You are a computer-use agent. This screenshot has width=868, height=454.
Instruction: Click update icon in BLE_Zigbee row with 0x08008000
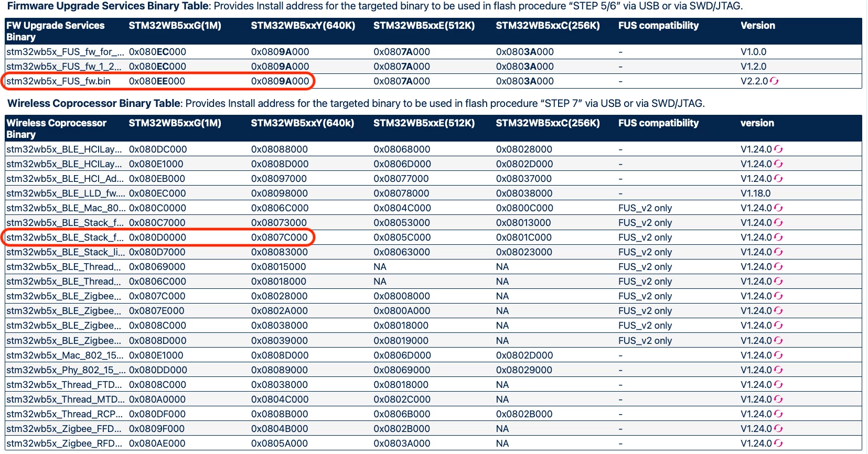click(778, 296)
